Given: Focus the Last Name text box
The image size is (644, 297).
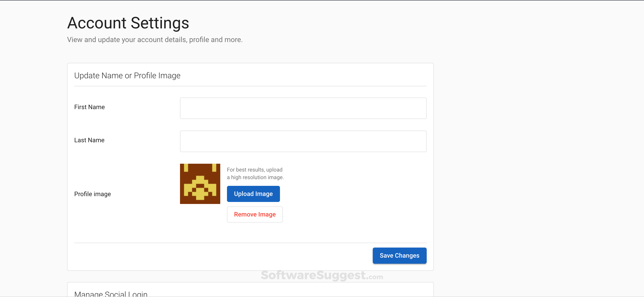Looking at the screenshot, I should [303, 141].
